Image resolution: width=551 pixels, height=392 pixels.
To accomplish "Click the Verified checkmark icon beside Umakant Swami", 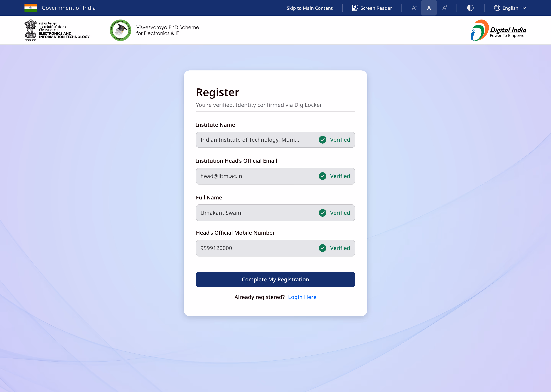I will (x=323, y=213).
